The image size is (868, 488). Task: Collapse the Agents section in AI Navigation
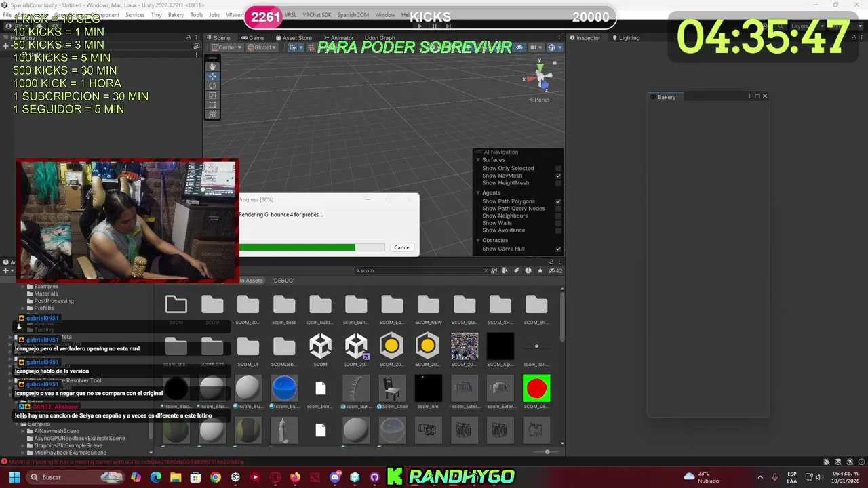click(478, 193)
